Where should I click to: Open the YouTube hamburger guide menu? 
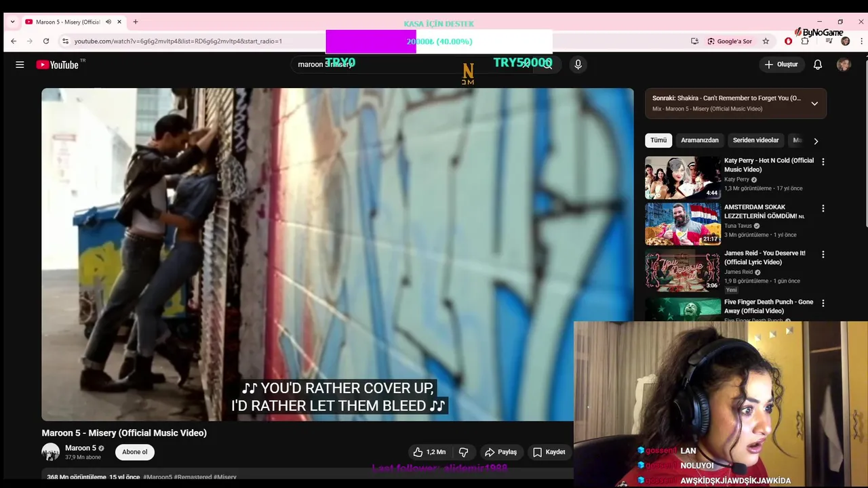pos(20,64)
